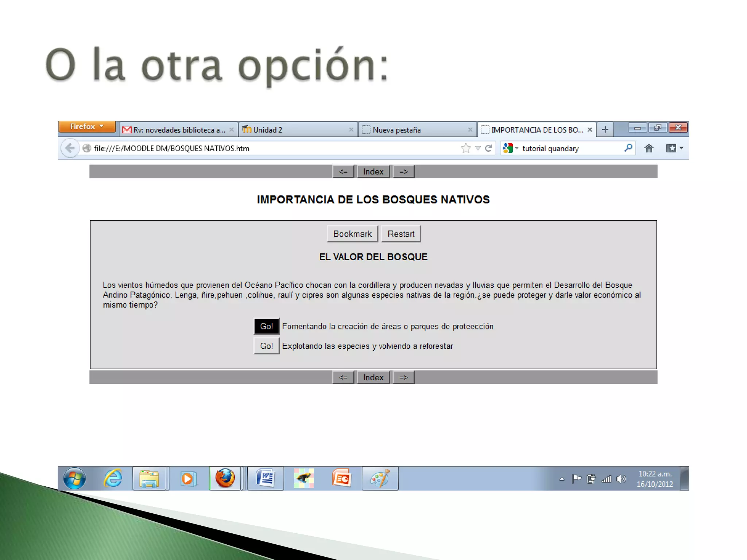Open a new tab with plus button
Viewport: 747px width, 560px height.
(605, 129)
